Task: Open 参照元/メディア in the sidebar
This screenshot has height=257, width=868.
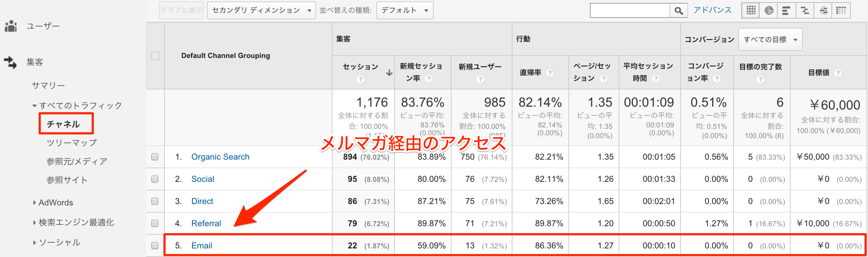Action: coord(77,161)
